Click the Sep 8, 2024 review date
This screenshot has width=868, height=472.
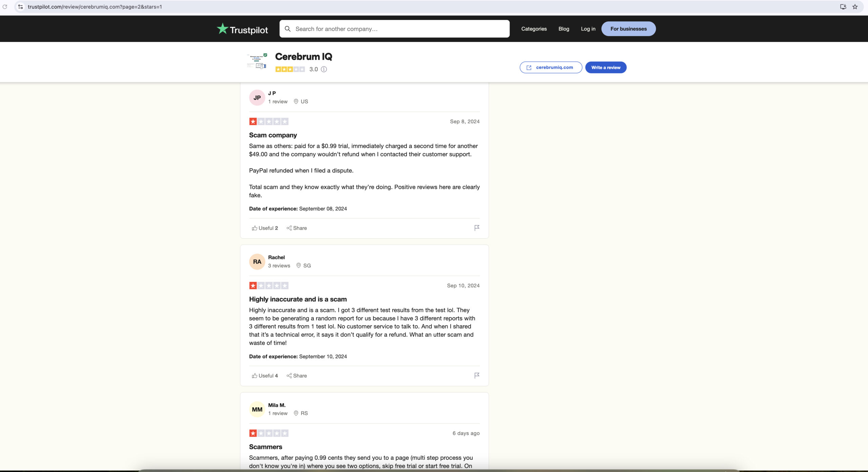[465, 121]
